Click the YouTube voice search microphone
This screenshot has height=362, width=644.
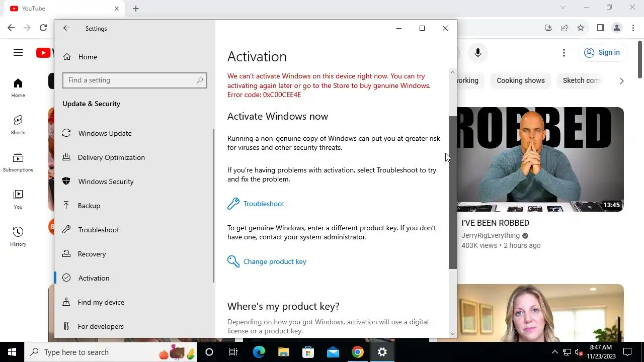[x=478, y=52]
